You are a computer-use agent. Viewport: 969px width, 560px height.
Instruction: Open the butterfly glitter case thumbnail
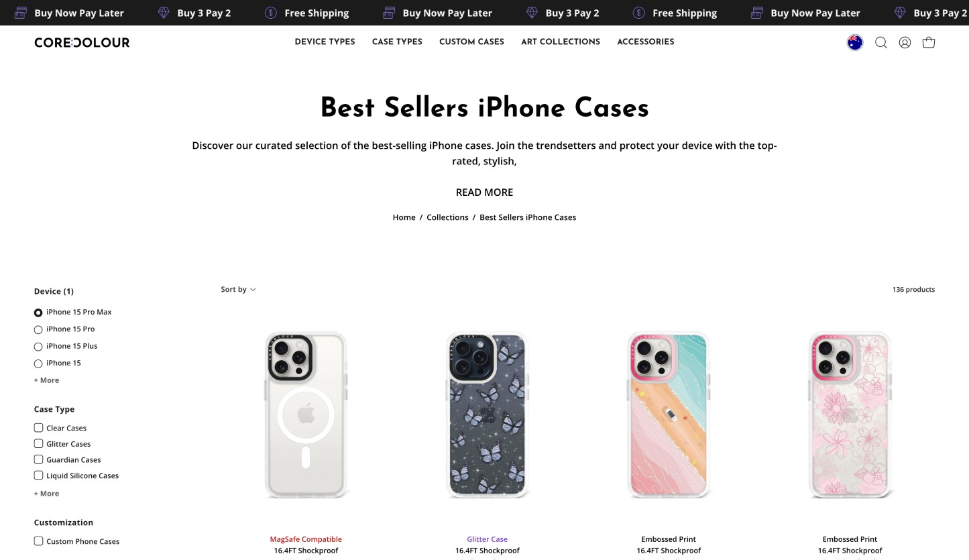click(x=488, y=416)
